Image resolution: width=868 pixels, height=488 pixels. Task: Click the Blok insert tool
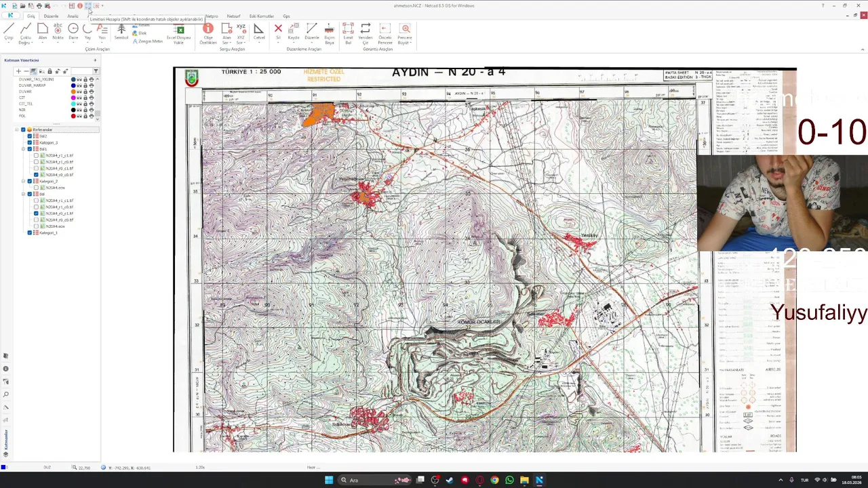(139, 33)
